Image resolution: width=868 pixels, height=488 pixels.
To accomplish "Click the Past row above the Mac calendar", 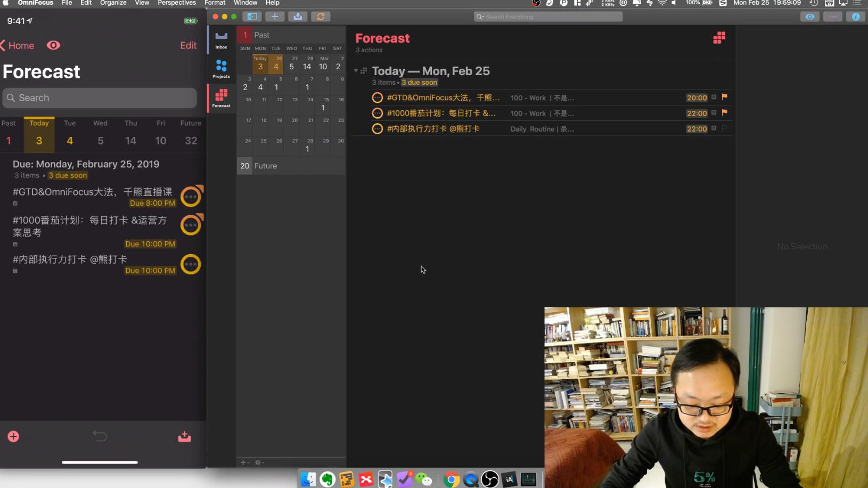I will [x=291, y=35].
